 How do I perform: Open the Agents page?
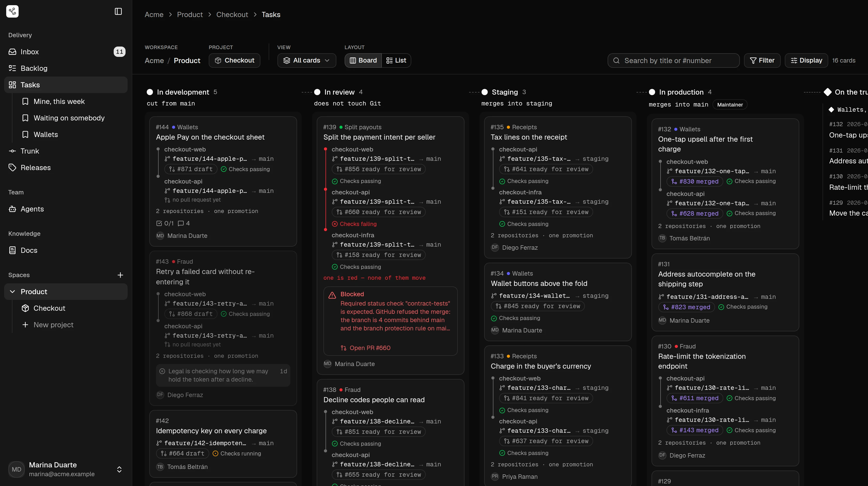click(66, 209)
